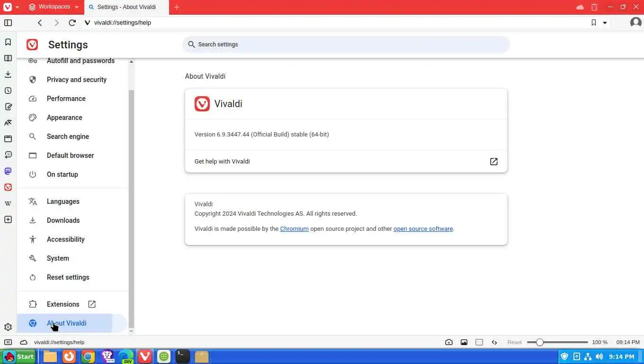Open terminal from taskbar
This screenshot has width=644, height=364.
pos(183,356)
